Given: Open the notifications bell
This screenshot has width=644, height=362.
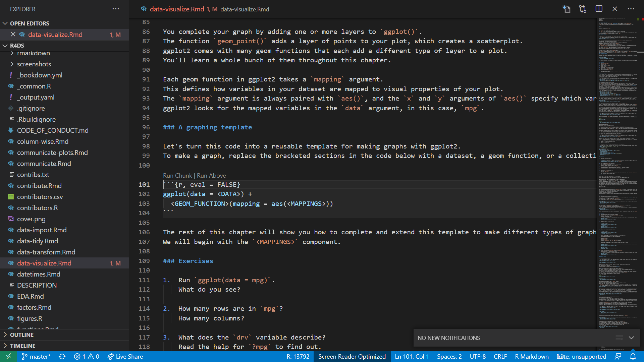Looking at the screenshot, I should tap(633, 356).
